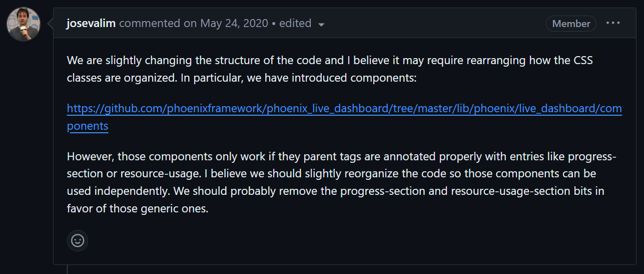Open the add emoji reaction smiley button

[x=78, y=240]
